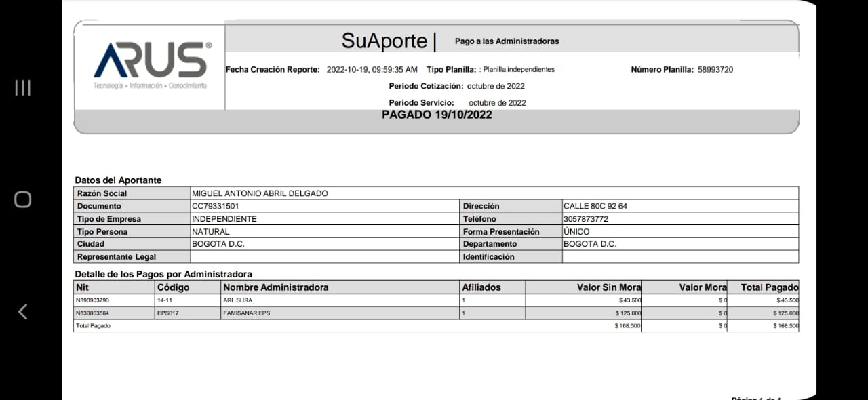Click the Número Planilla value 58993720
The height and width of the screenshot is (400, 868).
click(715, 69)
